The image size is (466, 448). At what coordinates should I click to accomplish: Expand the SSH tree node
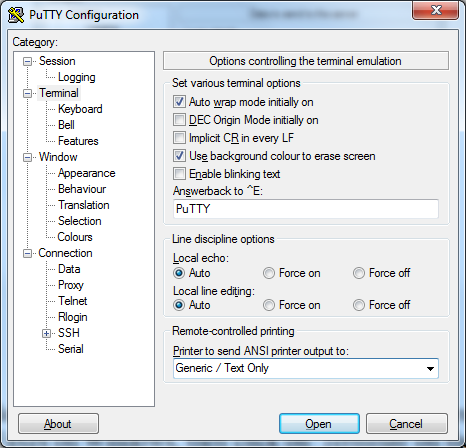pos(47,333)
